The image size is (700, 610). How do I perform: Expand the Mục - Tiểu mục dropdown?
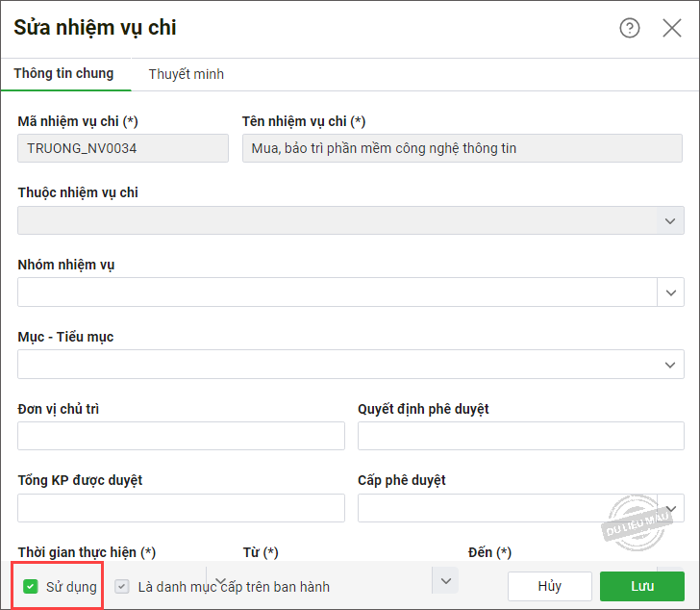[x=670, y=365]
